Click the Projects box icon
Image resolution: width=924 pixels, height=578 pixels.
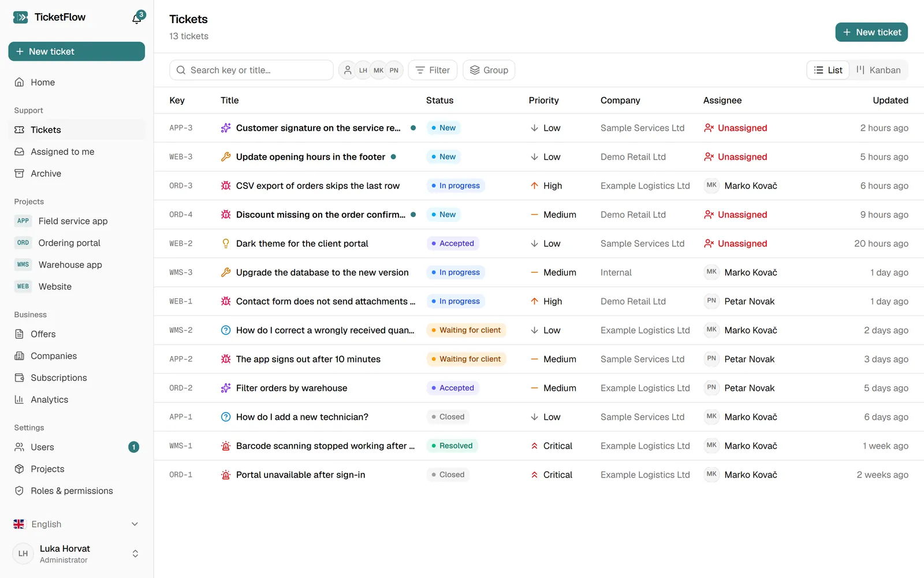tap(20, 469)
